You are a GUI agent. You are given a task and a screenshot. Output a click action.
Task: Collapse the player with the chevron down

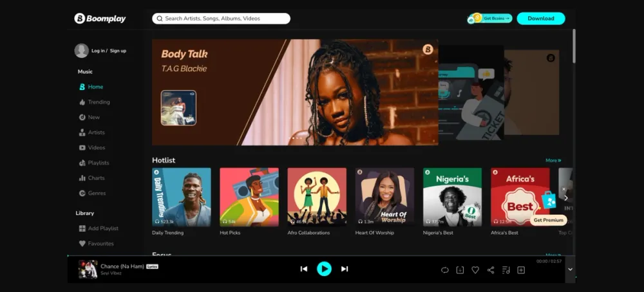click(570, 269)
